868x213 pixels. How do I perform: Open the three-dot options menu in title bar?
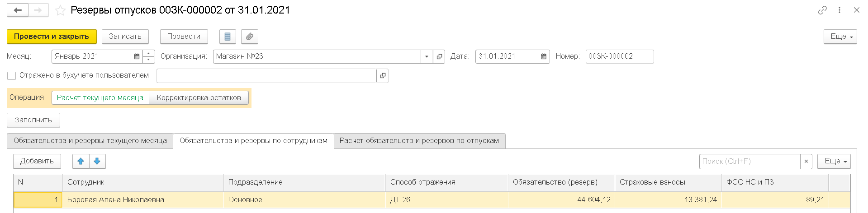coord(840,10)
